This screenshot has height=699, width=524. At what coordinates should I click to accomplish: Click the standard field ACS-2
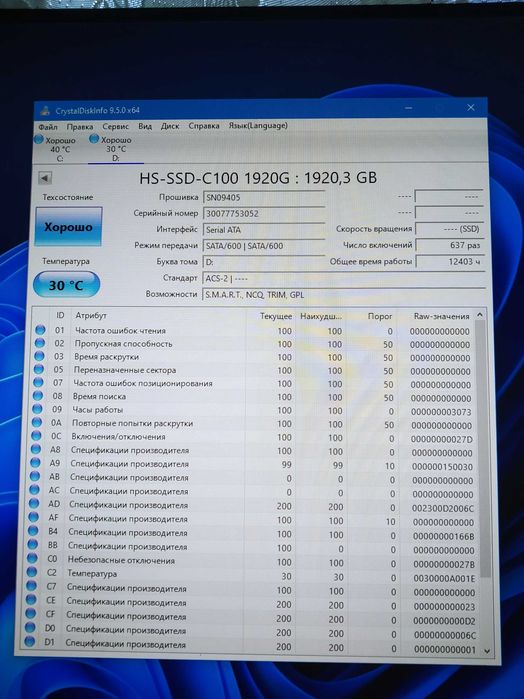pos(343,279)
